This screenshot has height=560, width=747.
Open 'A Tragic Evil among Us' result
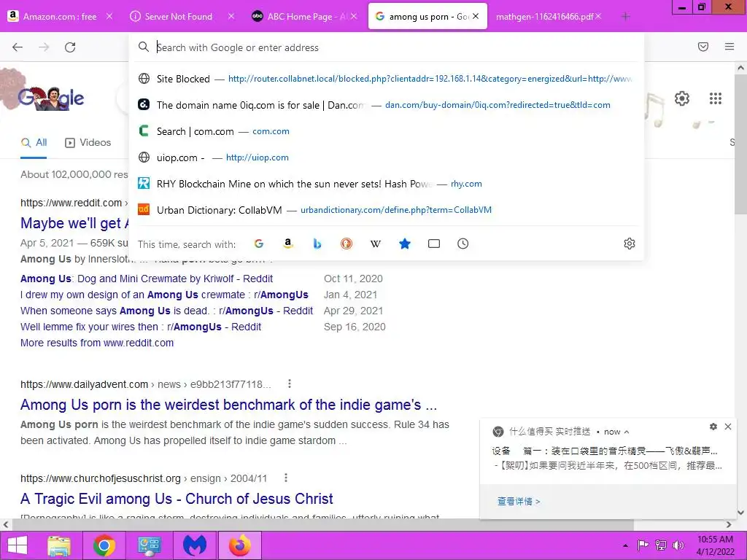pyautogui.click(x=177, y=499)
